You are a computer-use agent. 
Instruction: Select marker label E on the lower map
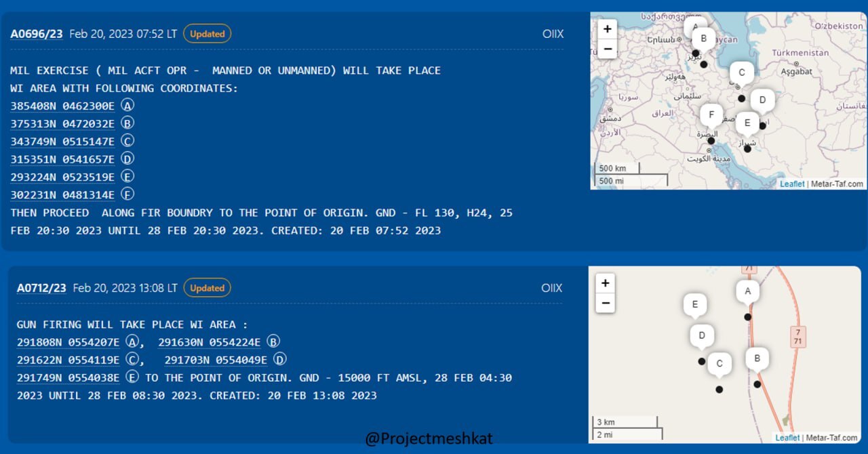click(x=694, y=304)
